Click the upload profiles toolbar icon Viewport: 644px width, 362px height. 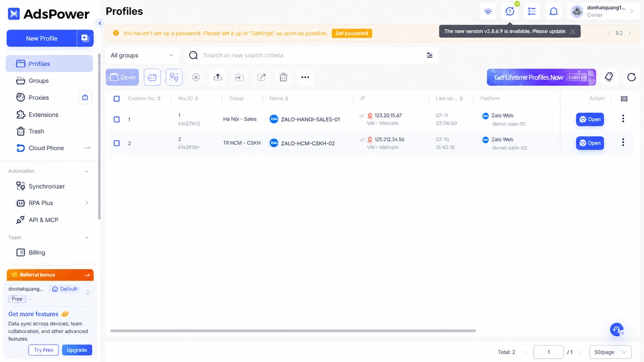coord(218,77)
